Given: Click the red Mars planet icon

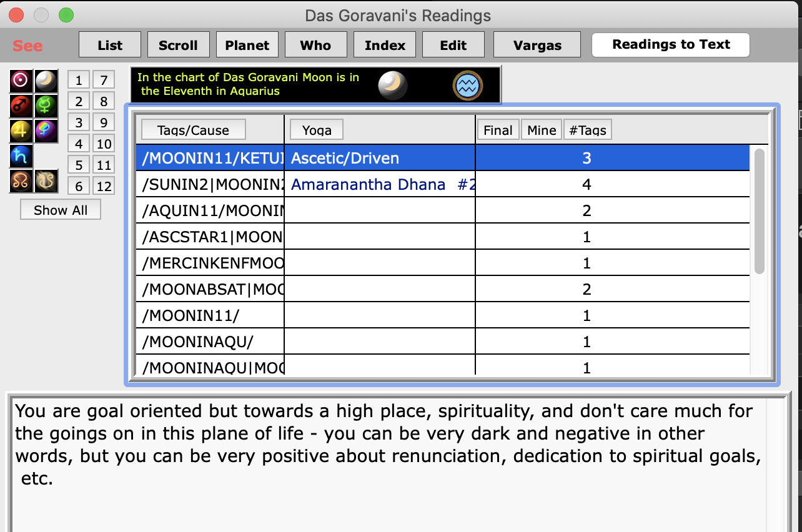Looking at the screenshot, I should 21,106.
